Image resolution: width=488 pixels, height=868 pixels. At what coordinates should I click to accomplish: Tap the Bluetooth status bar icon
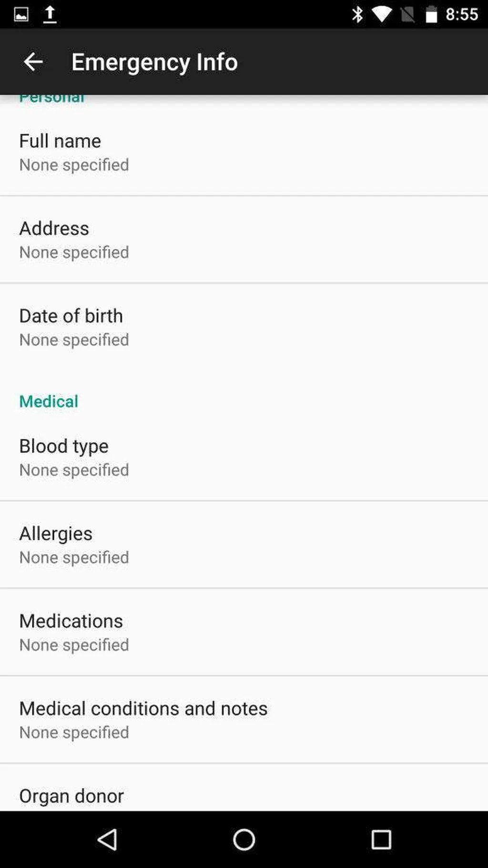pos(357,15)
